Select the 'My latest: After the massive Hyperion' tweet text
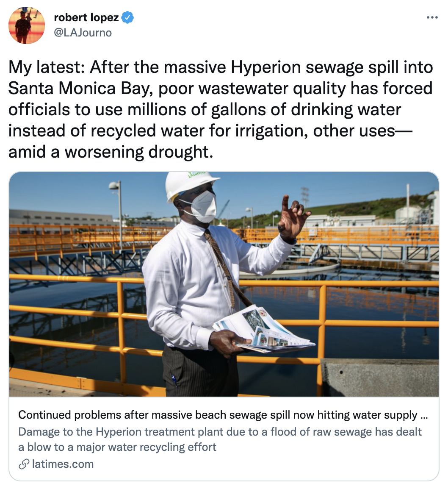448x489 pixels. pos(221,109)
